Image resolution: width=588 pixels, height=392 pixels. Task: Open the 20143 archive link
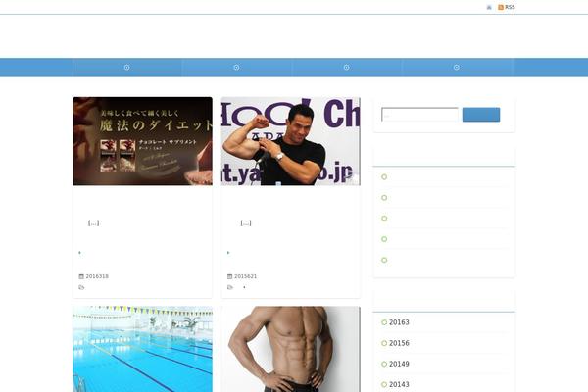coord(399,384)
